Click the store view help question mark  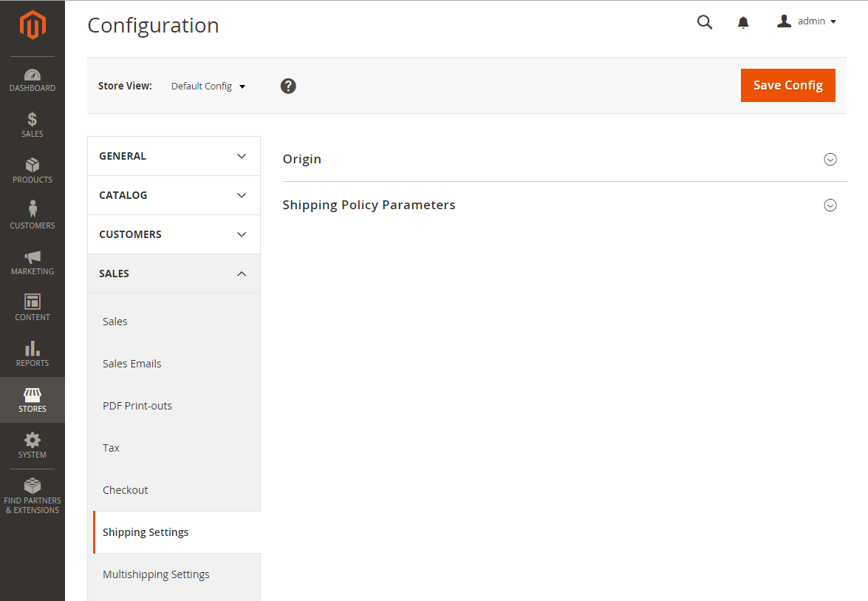[x=288, y=86]
